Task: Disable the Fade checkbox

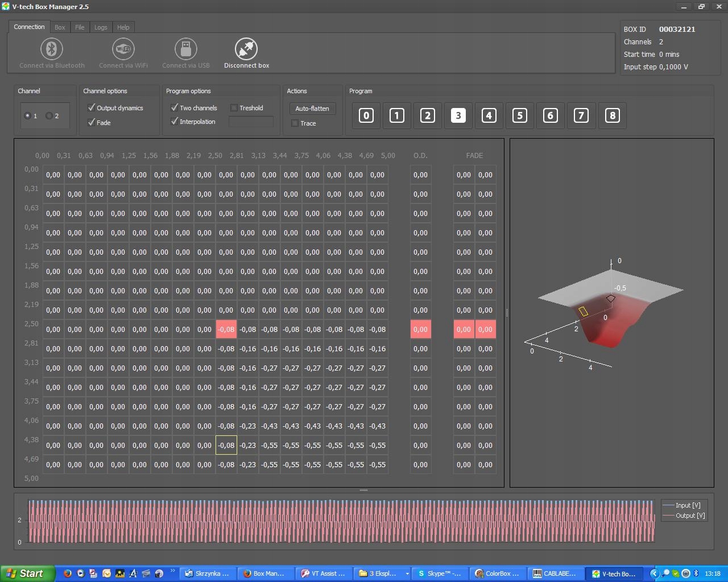Action: tap(92, 122)
